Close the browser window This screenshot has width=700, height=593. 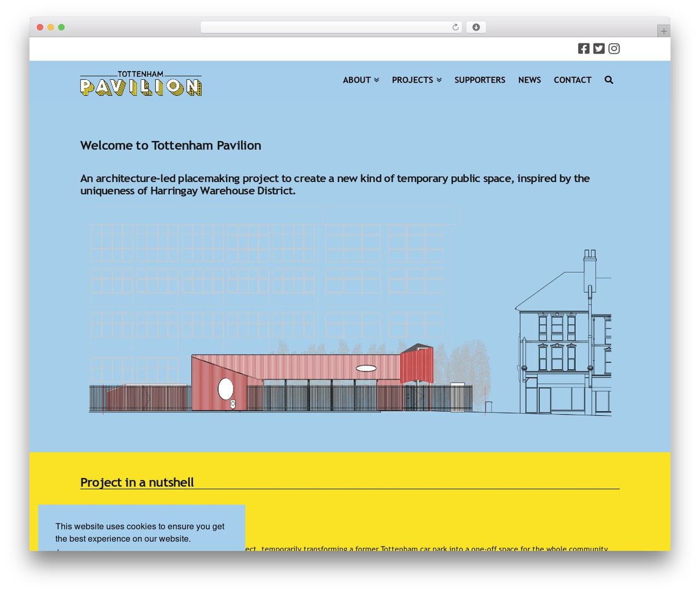click(40, 27)
